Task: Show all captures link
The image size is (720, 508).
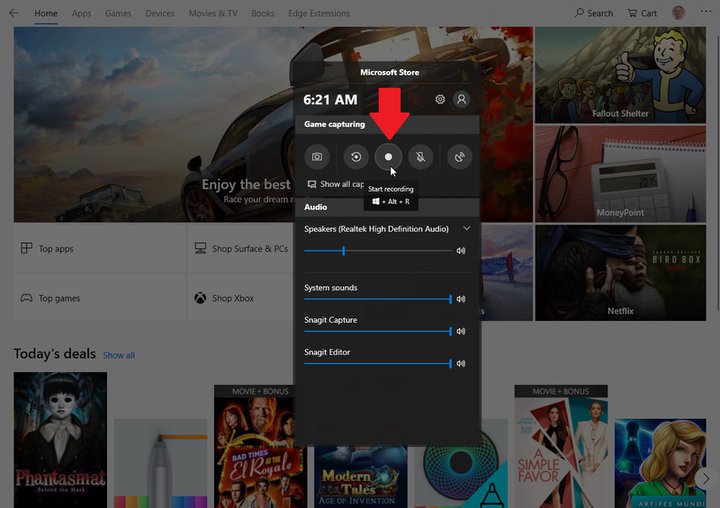Action: tap(336, 184)
